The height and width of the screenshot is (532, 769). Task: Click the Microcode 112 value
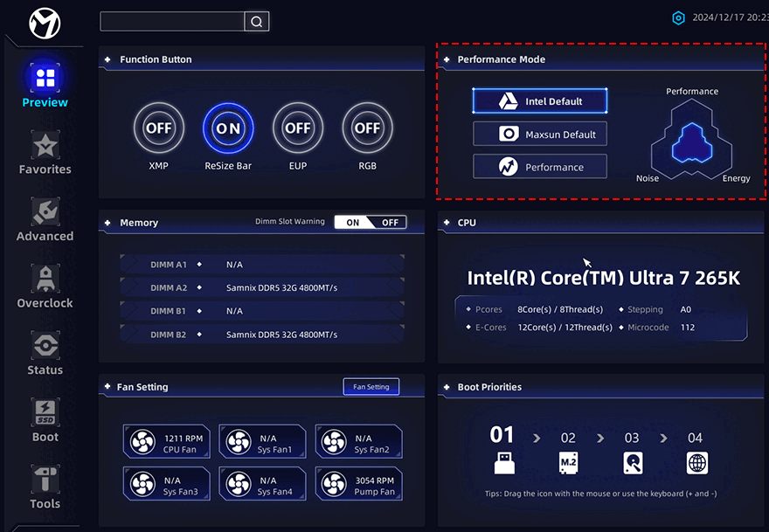click(x=688, y=327)
